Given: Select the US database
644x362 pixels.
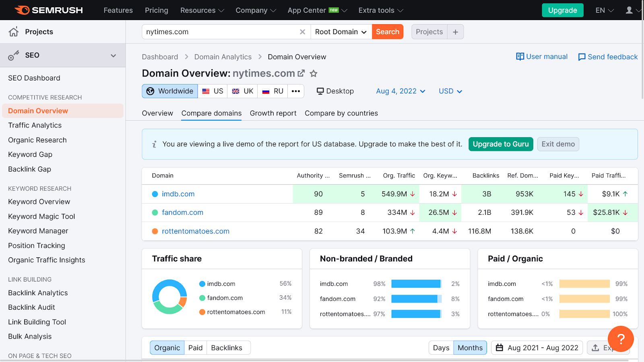Looking at the screenshot, I should pos(213,91).
